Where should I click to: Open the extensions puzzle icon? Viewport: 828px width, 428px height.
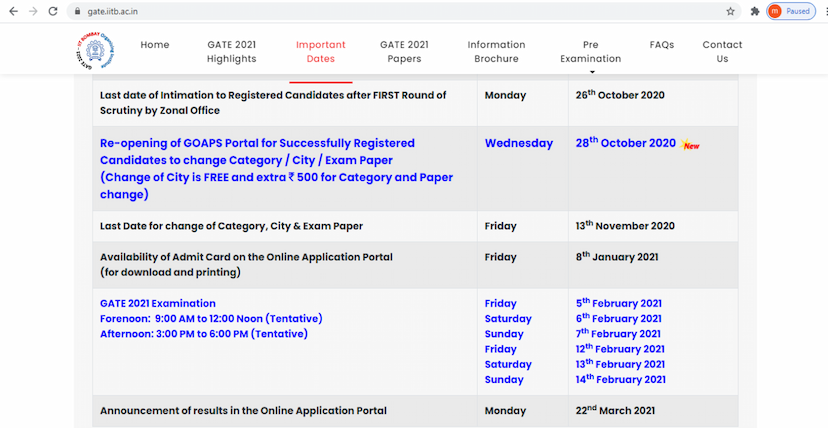pyautogui.click(x=754, y=11)
